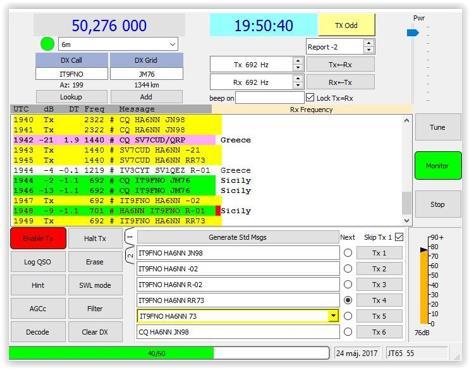Click the green status indicator circle
Image resolution: width=470 pixels, height=369 pixels.
coord(47,44)
